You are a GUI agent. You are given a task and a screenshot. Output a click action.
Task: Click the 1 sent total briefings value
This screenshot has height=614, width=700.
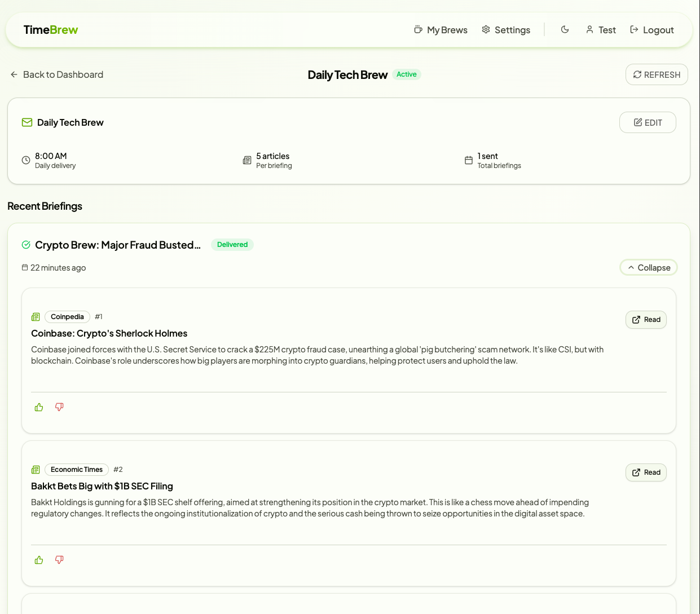point(488,156)
